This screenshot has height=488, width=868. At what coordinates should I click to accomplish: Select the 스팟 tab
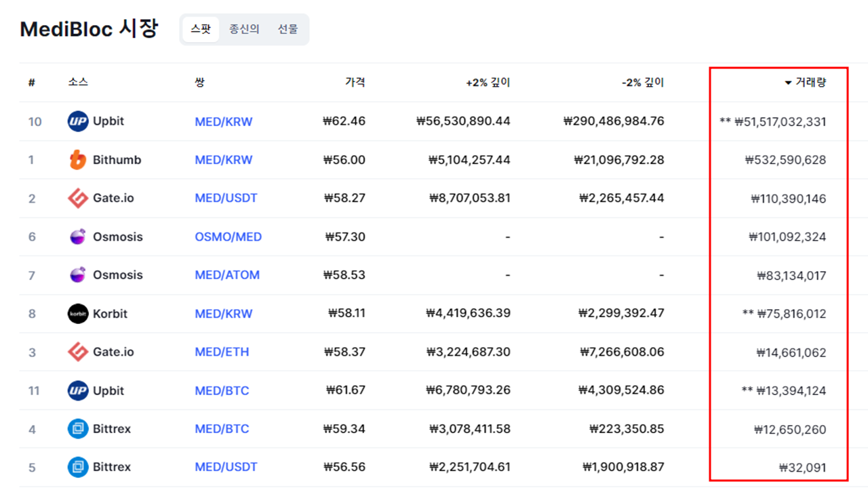pyautogui.click(x=201, y=29)
